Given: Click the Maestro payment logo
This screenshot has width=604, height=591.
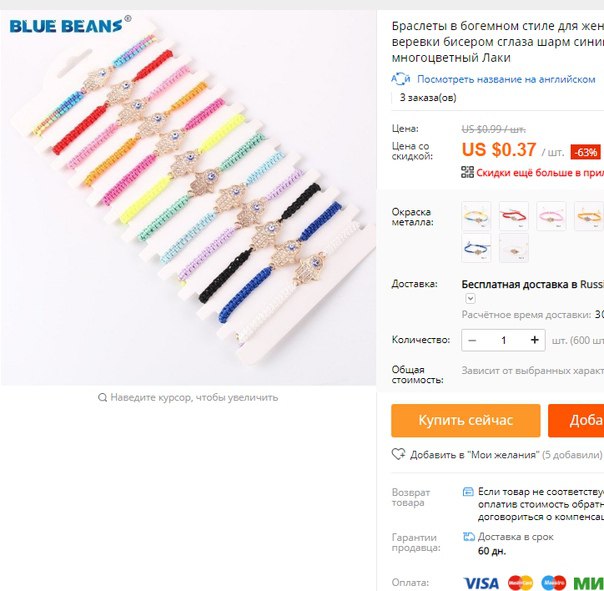Looking at the screenshot, I should 553,583.
